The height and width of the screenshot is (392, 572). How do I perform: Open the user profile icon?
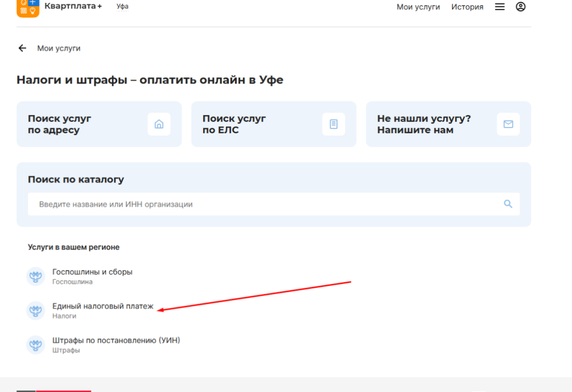tap(521, 7)
